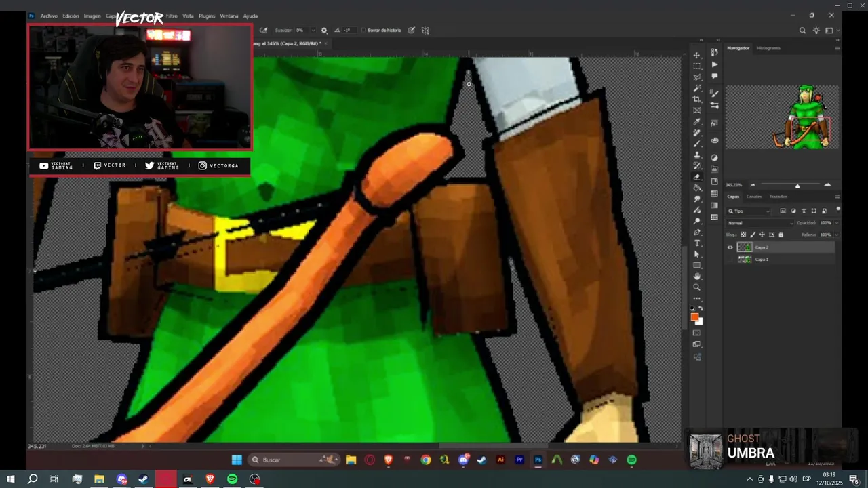
Task: Toggle lock image pixels brush icon
Action: 753,235
